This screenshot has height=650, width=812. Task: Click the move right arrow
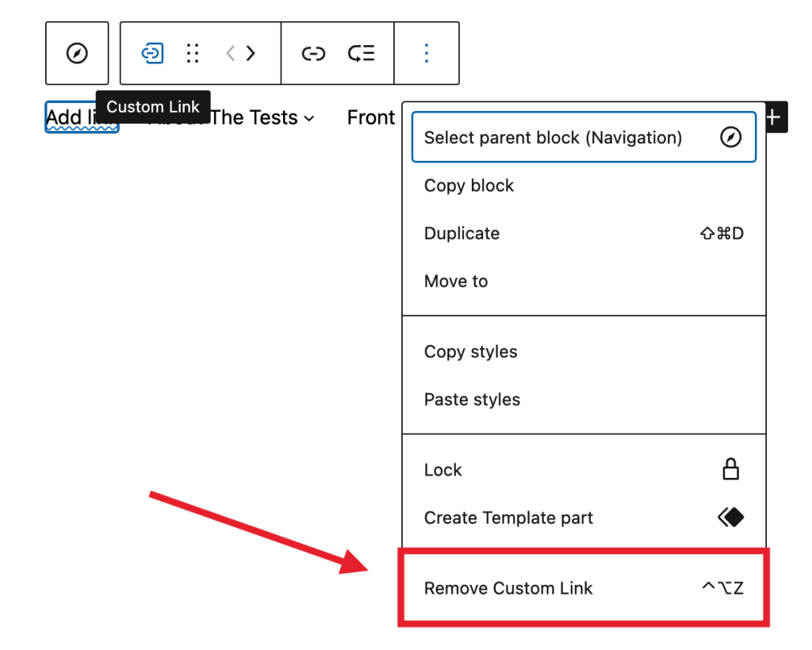251,53
